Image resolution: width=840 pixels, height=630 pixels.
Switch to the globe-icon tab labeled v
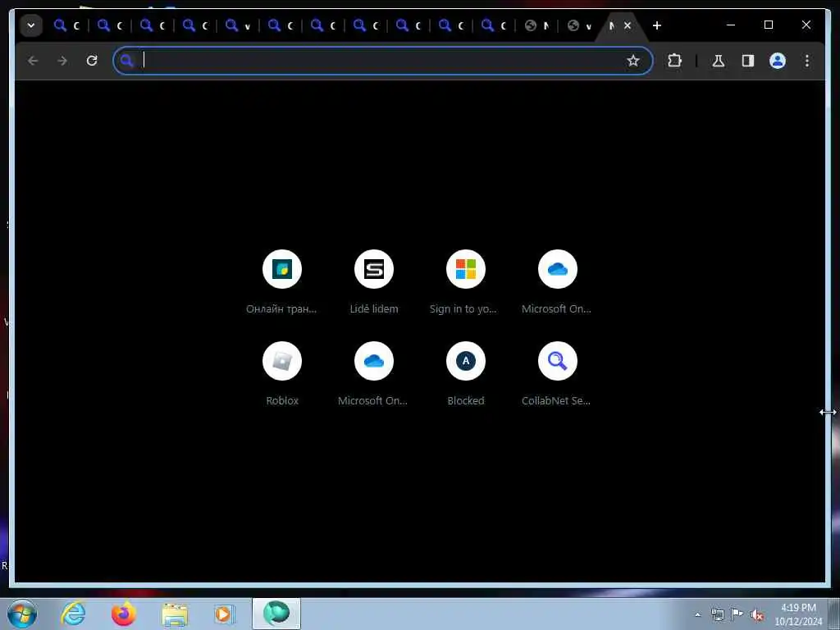click(580, 25)
